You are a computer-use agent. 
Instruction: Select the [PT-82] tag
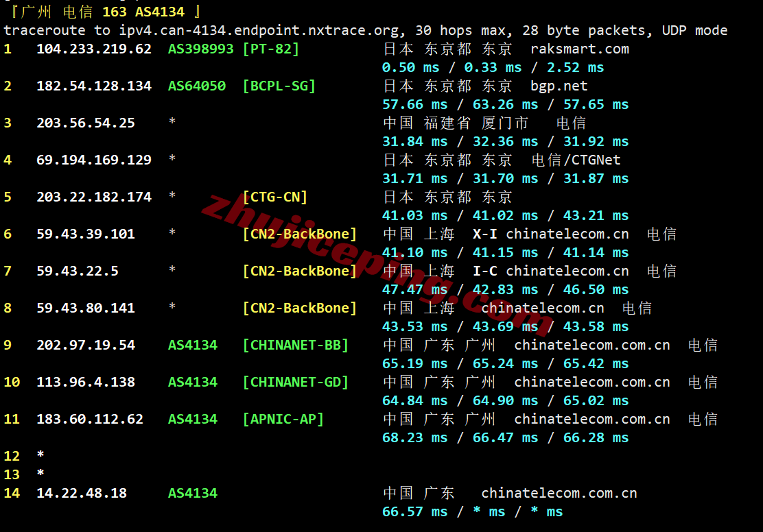(x=270, y=49)
